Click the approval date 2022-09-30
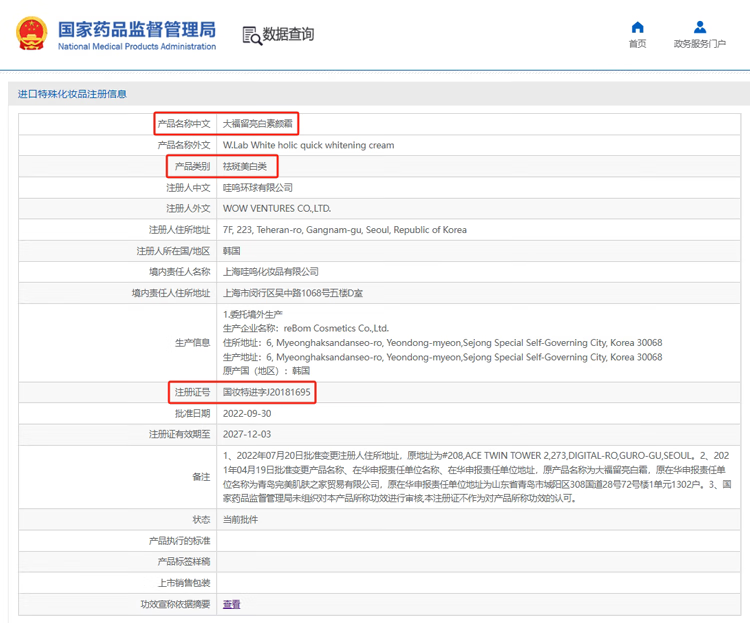 (x=247, y=413)
